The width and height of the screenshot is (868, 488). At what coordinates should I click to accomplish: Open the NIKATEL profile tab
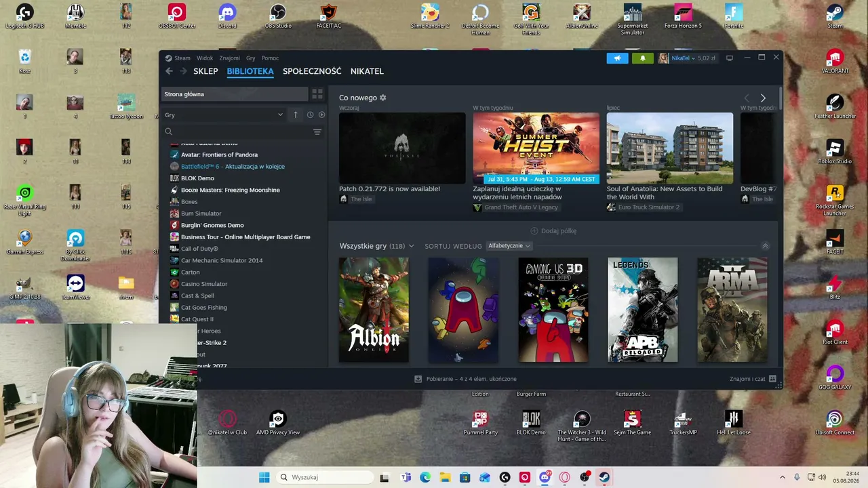click(367, 71)
